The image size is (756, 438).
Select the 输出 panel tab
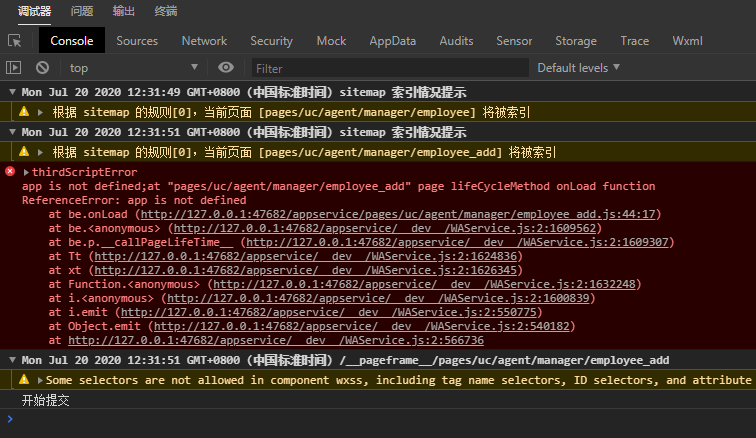coord(124,11)
